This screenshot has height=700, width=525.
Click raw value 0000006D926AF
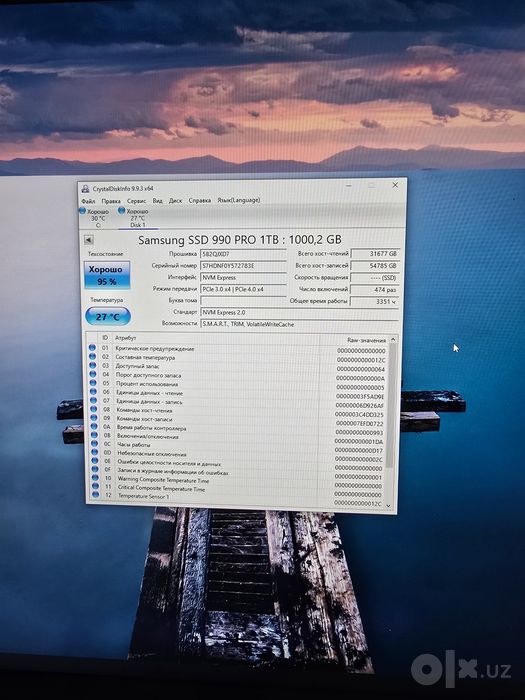tap(360, 405)
